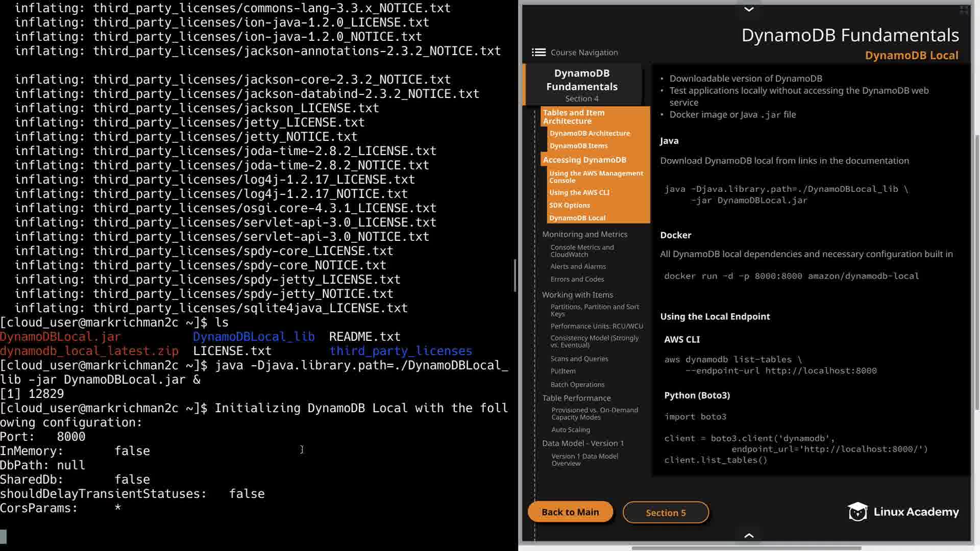This screenshot has height=551, width=980.
Task: Click the bottom chevron-up arrow
Action: 749,535
